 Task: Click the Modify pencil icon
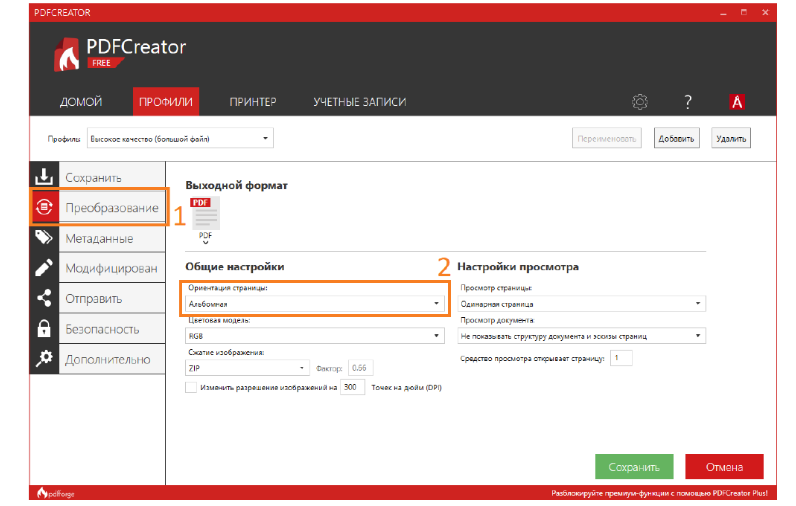[x=44, y=267]
